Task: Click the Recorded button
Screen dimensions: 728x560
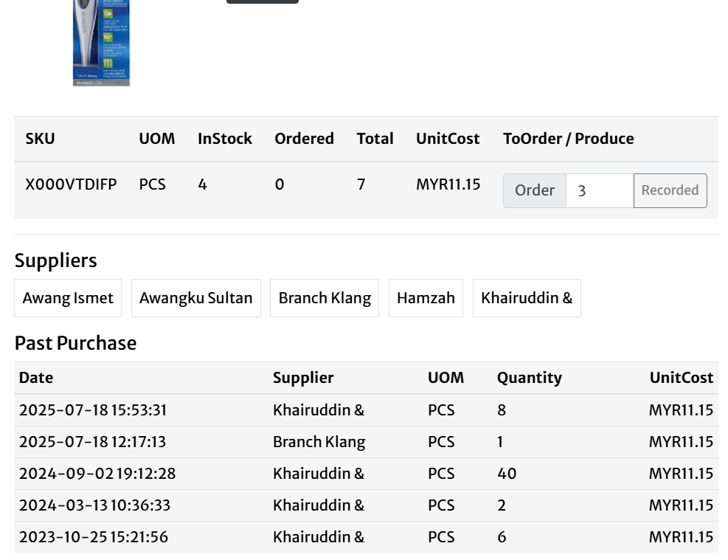Action: click(670, 190)
